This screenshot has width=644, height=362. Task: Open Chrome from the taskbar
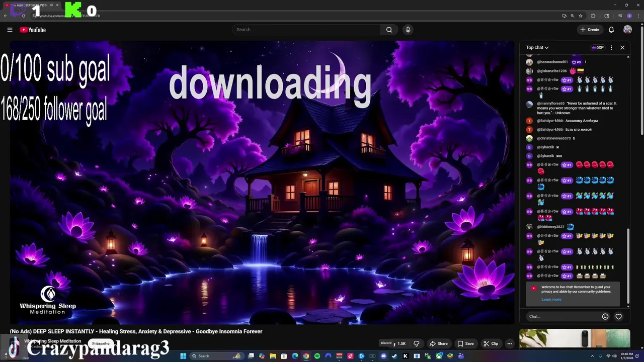tap(306, 356)
